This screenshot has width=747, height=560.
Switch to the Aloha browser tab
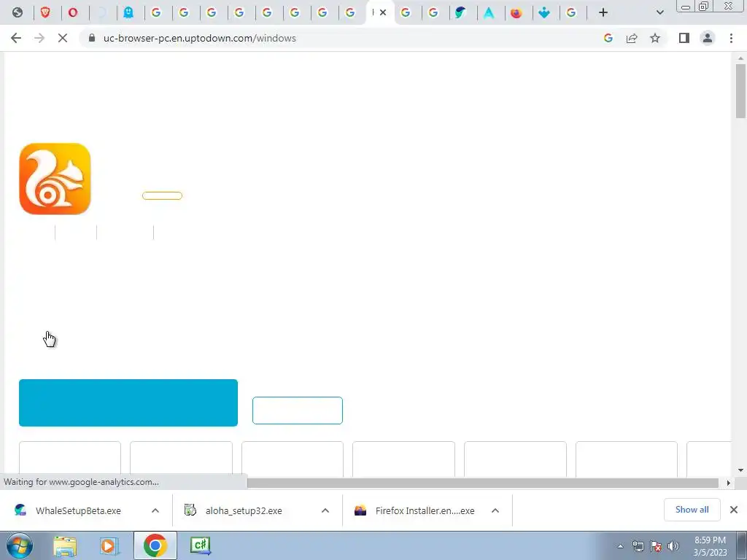pyautogui.click(x=488, y=13)
